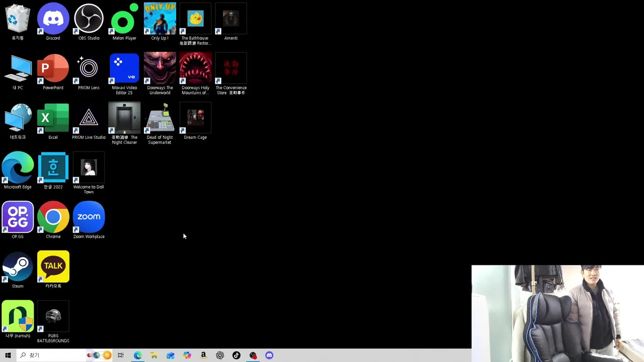The image size is (644, 362).
Task: Select The Night Cleaner game icon
Action: click(x=124, y=124)
